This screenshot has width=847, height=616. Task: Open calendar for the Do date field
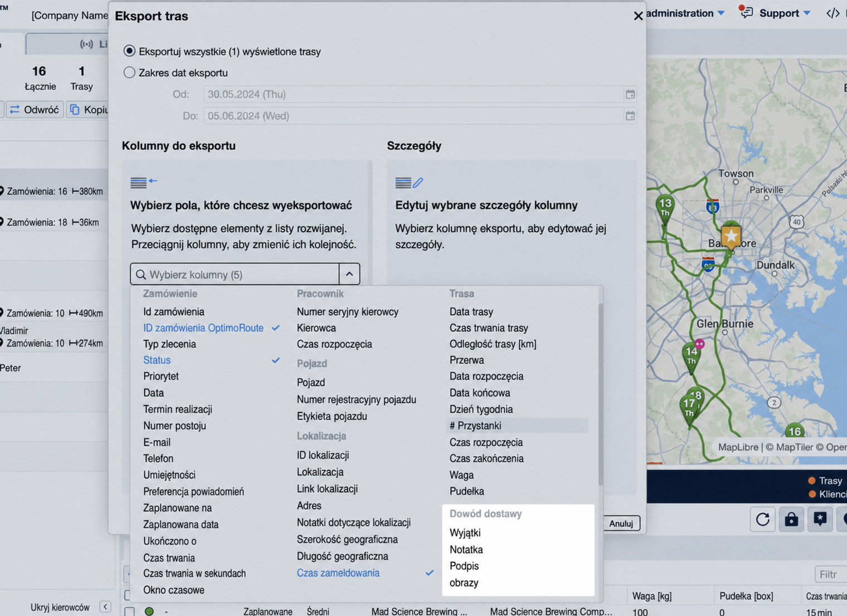click(x=630, y=116)
